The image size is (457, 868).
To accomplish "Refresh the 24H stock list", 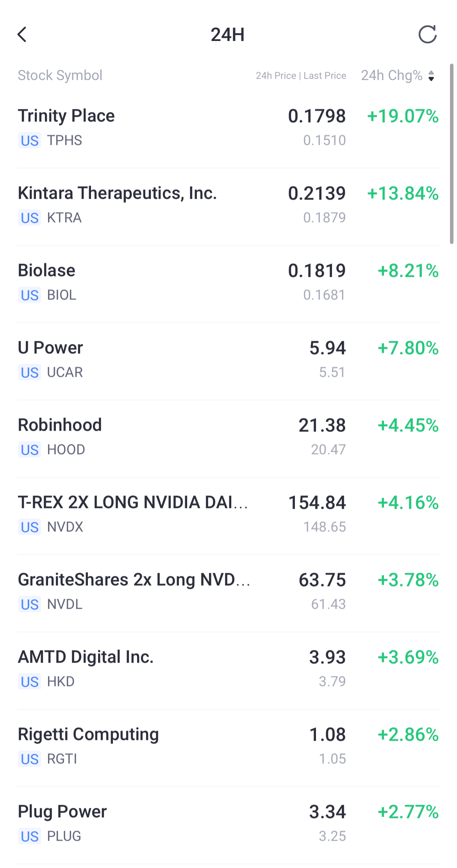I will (x=427, y=34).
